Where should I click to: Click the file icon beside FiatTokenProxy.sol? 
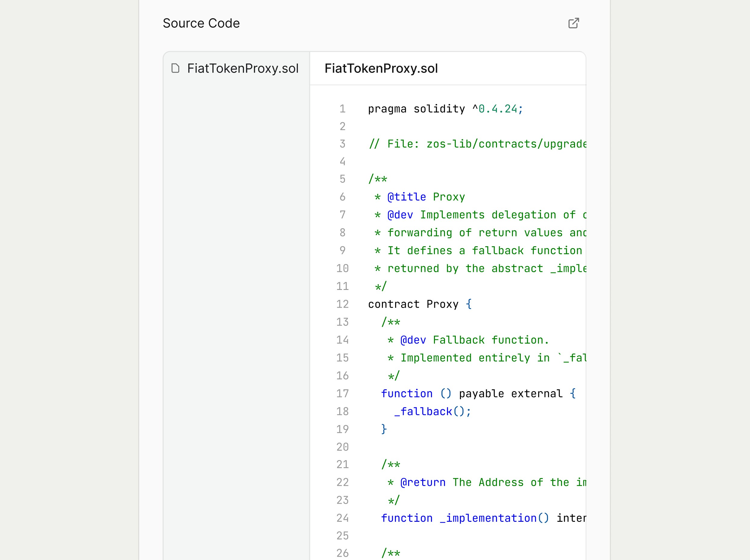175,68
